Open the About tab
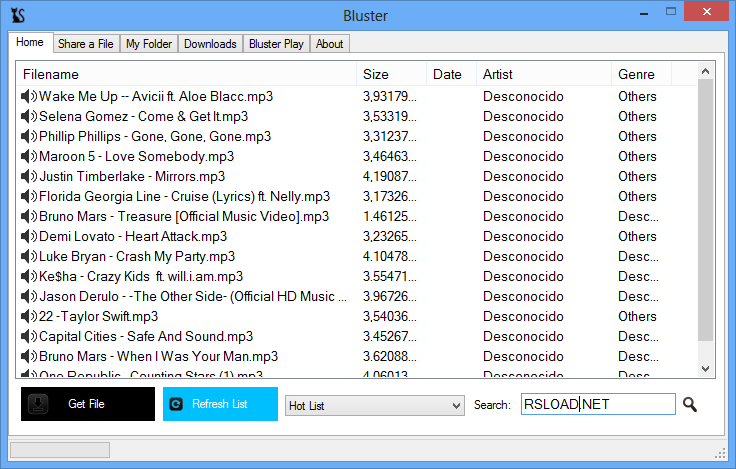The width and height of the screenshot is (736, 469). click(330, 44)
